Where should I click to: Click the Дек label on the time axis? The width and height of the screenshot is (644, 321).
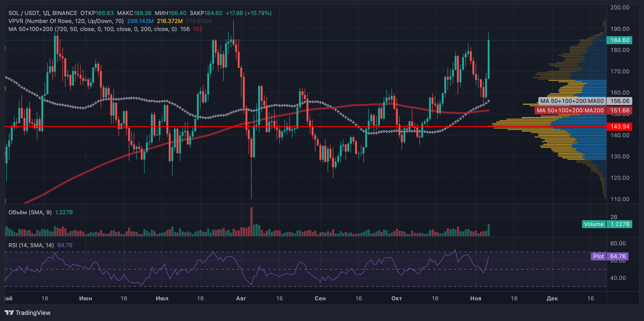point(552,298)
